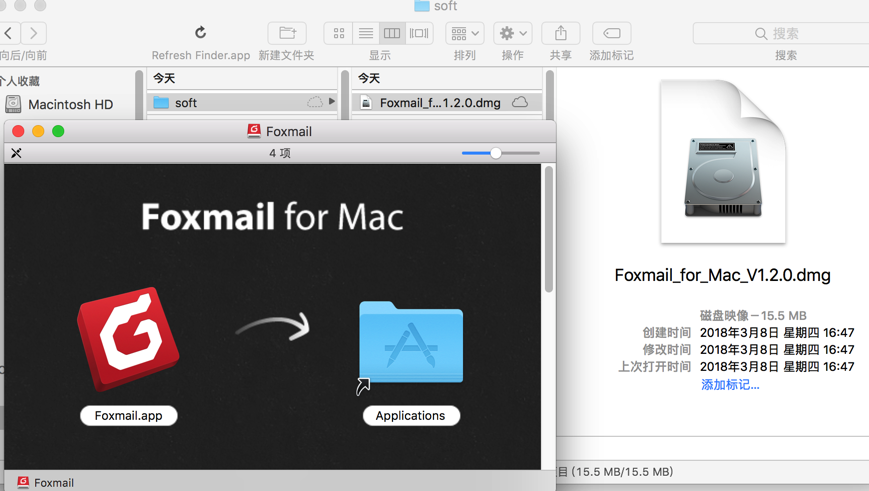Screen dimensions: 869x491
Task: Click the cloud icon beside the dmg file
Action: point(520,102)
